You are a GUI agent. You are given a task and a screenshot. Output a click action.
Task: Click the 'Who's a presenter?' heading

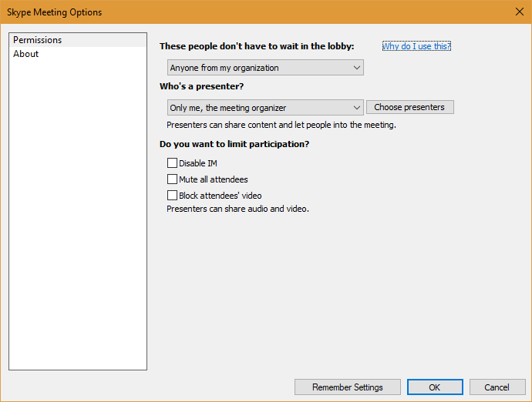(x=201, y=86)
